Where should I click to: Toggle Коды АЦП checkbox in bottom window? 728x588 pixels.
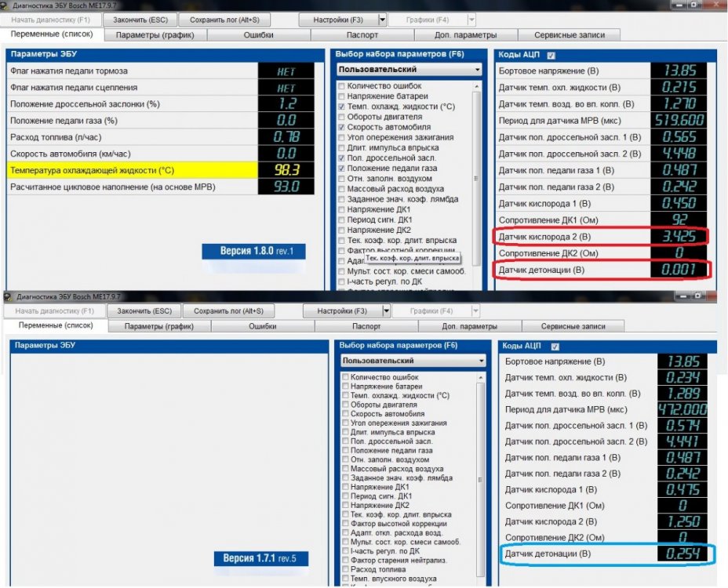point(555,347)
